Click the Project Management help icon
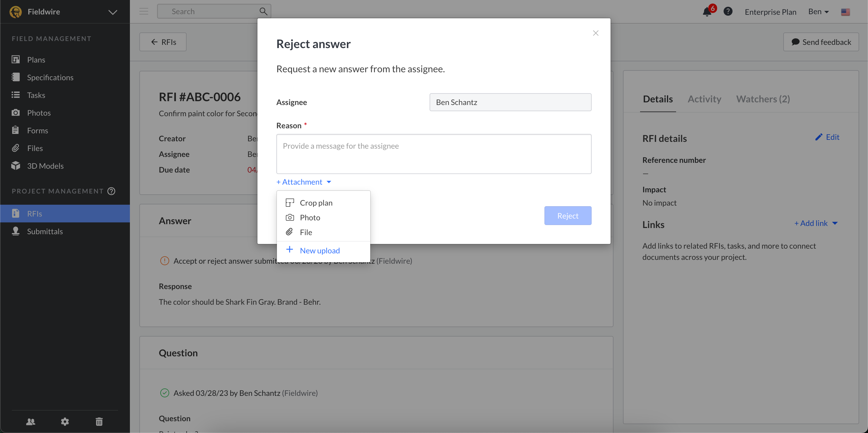Image resolution: width=868 pixels, height=433 pixels. [111, 191]
